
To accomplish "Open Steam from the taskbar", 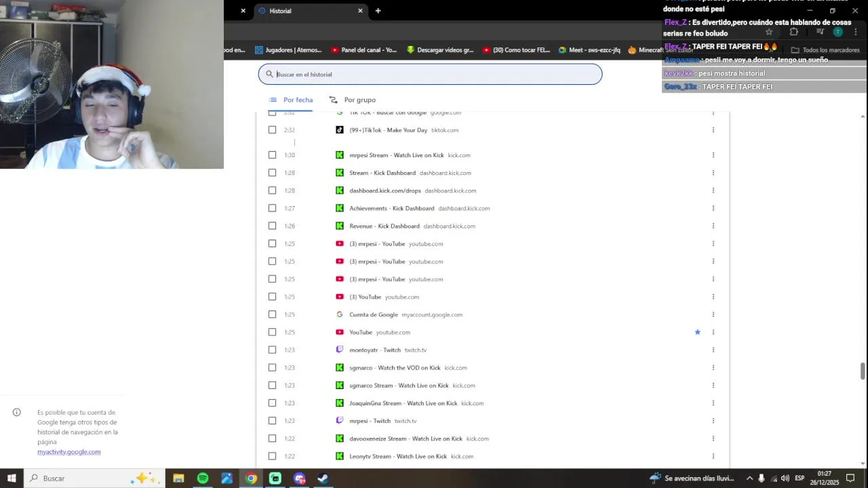I will point(323,479).
